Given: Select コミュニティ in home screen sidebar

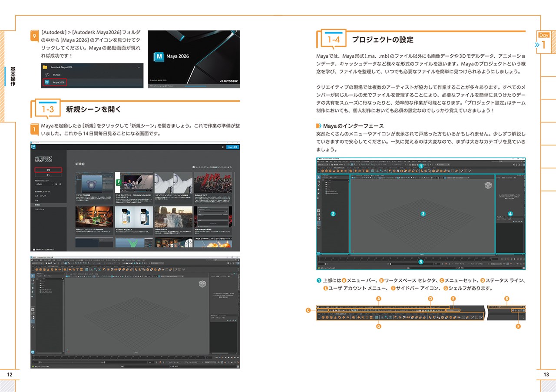Looking at the screenshot, I should pos(40,209).
